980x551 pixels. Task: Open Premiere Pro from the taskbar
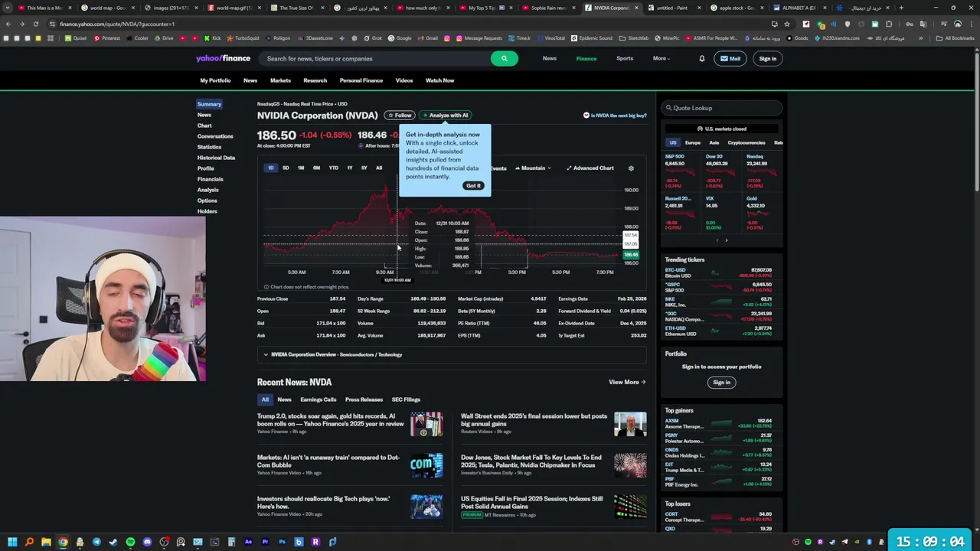point(265,542)
